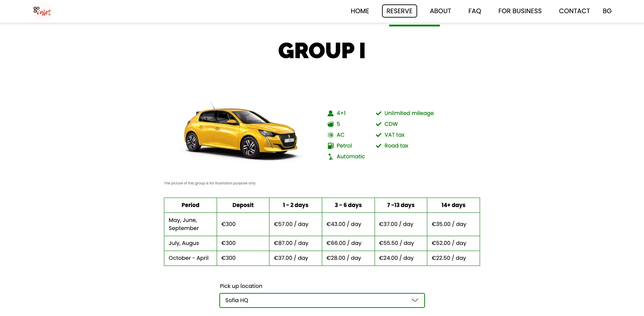
Task: Open the FOR BUSINESS page
Action: [520, 11]
